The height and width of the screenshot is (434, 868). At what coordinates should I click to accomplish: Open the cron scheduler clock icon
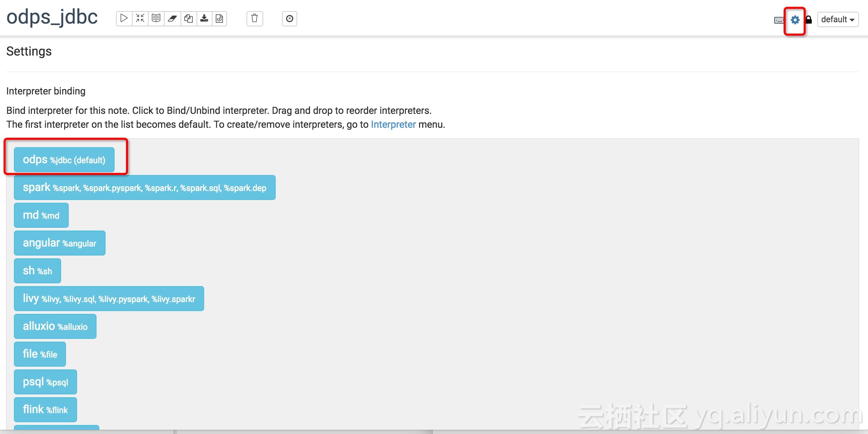point(290,18)
